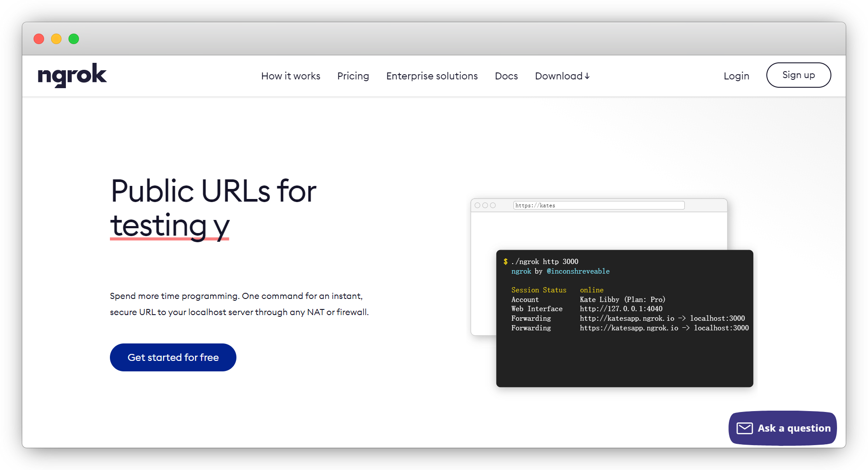Click the https://kates address bar in mockup

[x=598, y=206]
